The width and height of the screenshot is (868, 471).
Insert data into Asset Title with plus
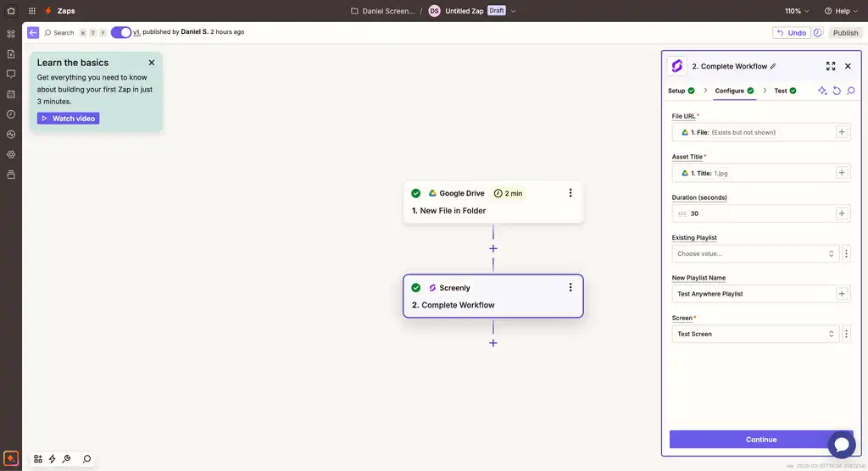pos(842,173)
